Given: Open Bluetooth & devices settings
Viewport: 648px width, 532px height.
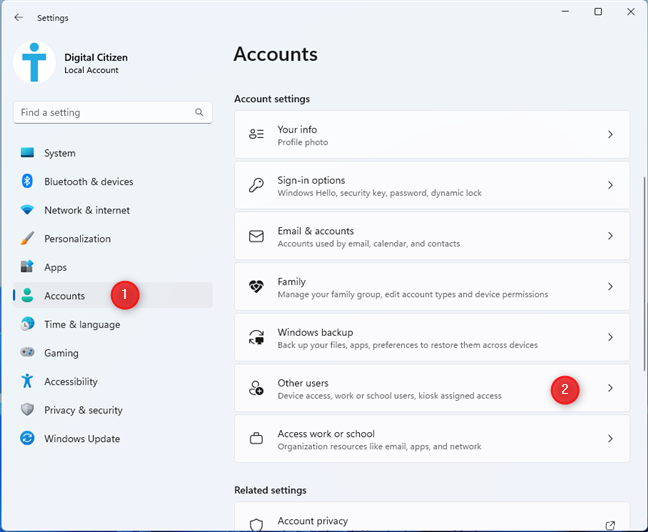Looking at the screenshot, I should point(88,182).
